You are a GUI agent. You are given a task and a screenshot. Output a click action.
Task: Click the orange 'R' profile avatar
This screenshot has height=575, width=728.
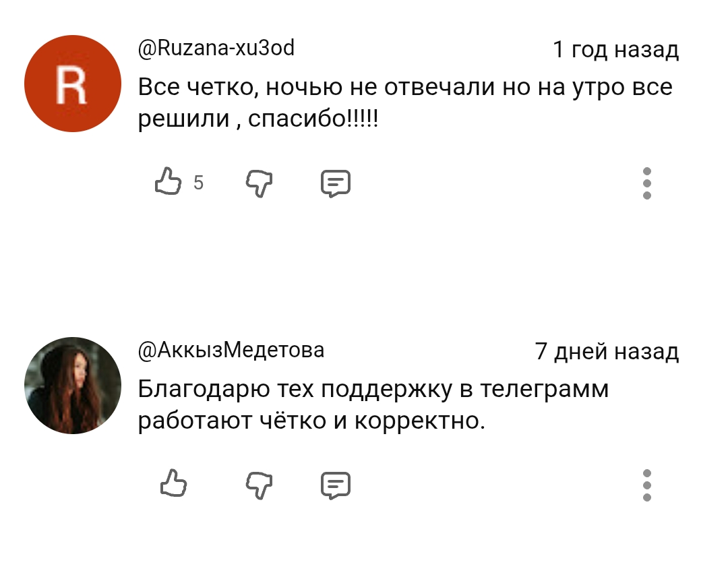click(x=73, y=84)
